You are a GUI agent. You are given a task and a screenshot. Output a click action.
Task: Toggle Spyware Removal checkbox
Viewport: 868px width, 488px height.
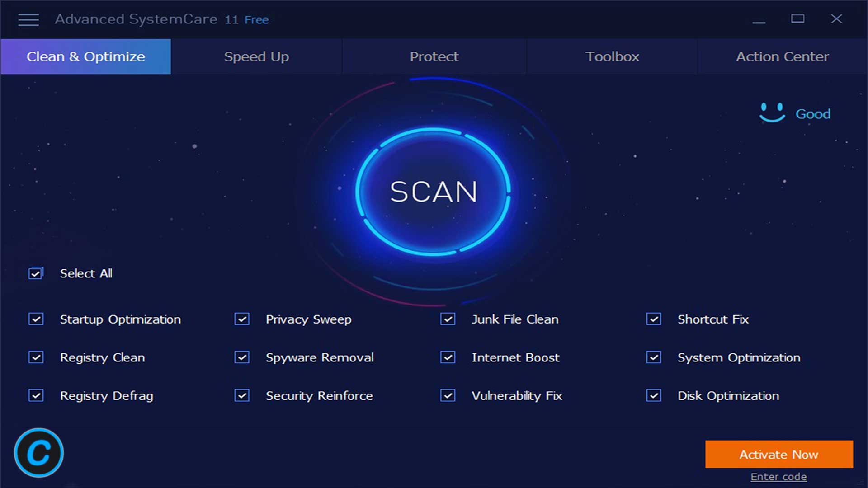point(242,357)
